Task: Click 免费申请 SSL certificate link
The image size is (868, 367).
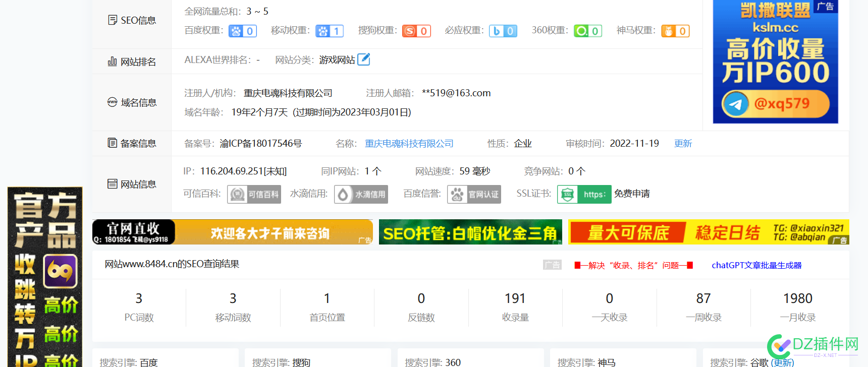Action: tap(632, 194)
